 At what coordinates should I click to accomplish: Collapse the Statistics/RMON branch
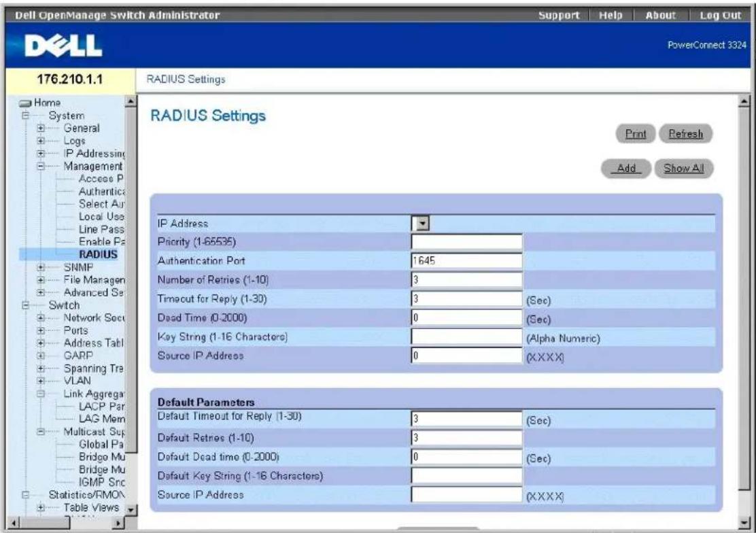tap(26, 495)
